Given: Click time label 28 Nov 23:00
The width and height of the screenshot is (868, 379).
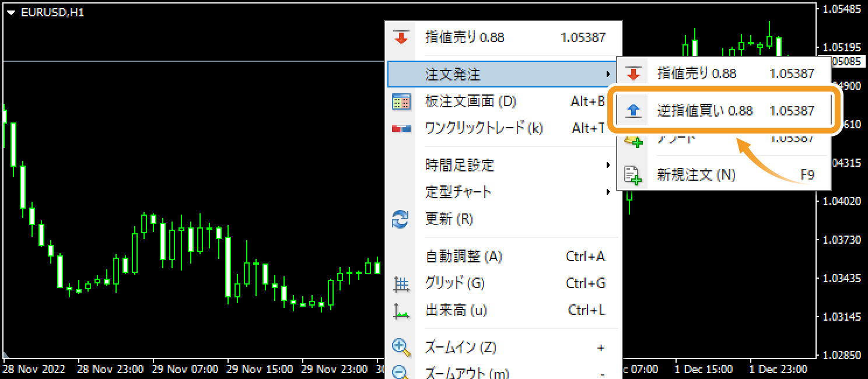Looking at the screenshot, I should 110,370.
